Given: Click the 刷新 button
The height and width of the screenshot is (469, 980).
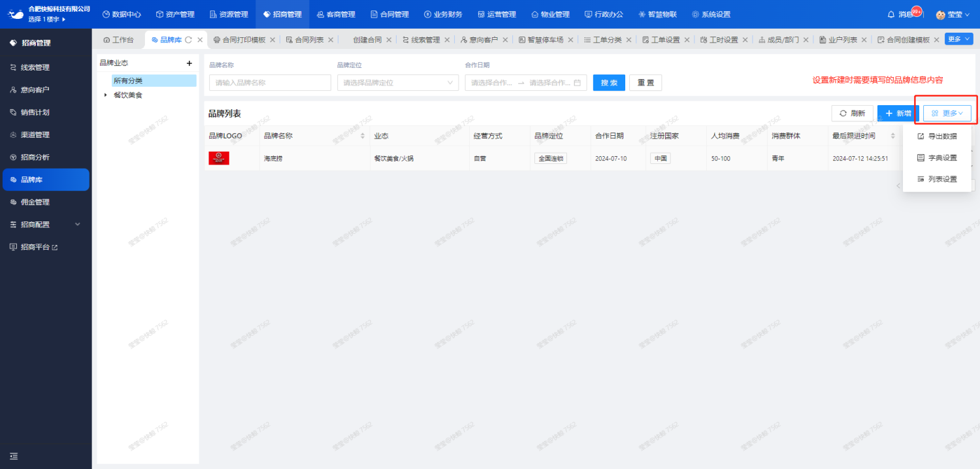Looking at the screenshot, I should (852, 113).
